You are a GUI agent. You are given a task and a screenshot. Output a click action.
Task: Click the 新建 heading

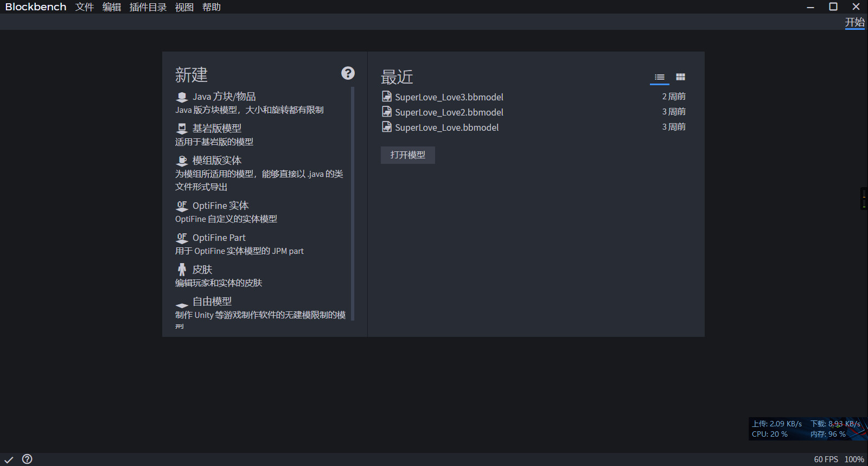click(192, 75)
